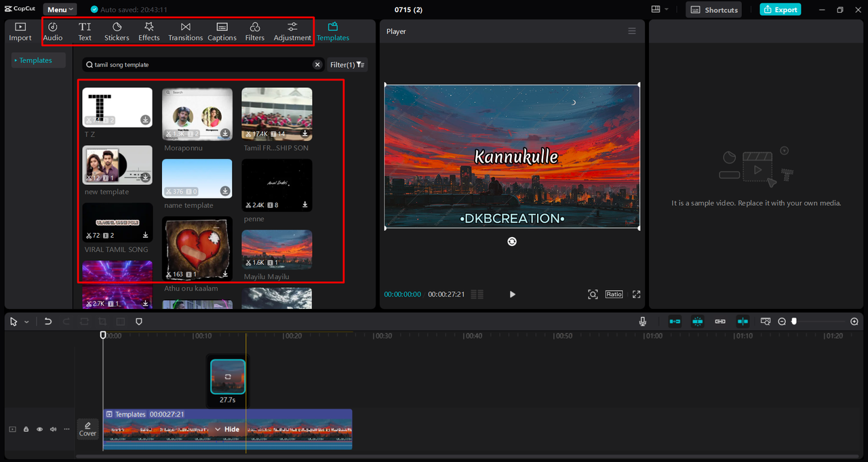The height and width of the screenshot is (462, 868).
Task: Open the timeline cover preview icon
Action: [766, 322]
